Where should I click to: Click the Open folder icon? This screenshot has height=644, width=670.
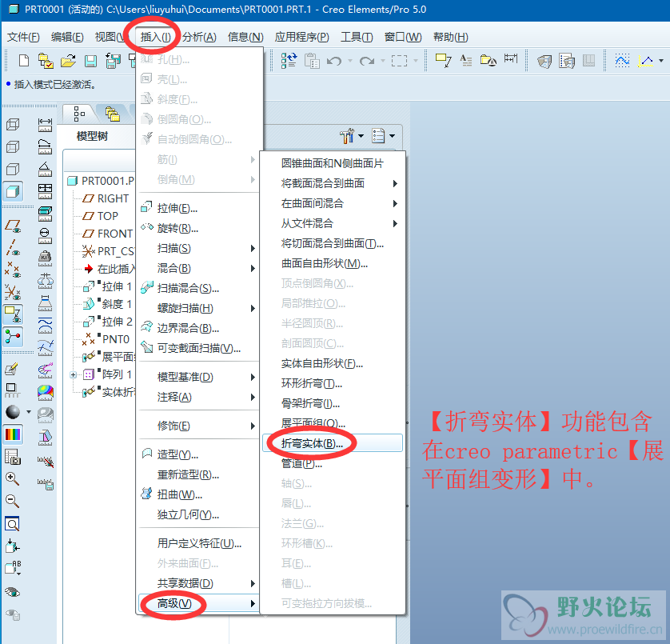coord(68,61)
